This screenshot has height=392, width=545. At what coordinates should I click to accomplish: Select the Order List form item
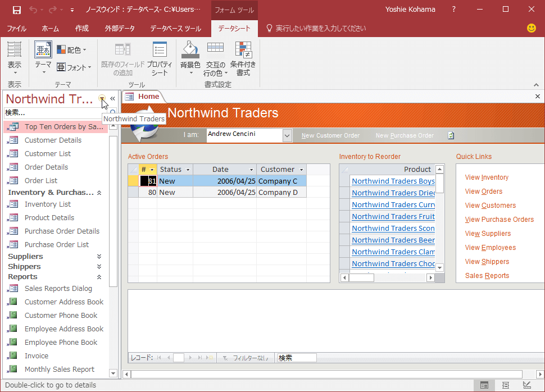(41, 180)
